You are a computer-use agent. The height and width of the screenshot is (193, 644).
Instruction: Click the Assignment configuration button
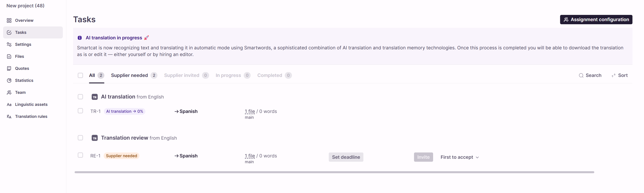pyautogui.click(x=596, y=20)
